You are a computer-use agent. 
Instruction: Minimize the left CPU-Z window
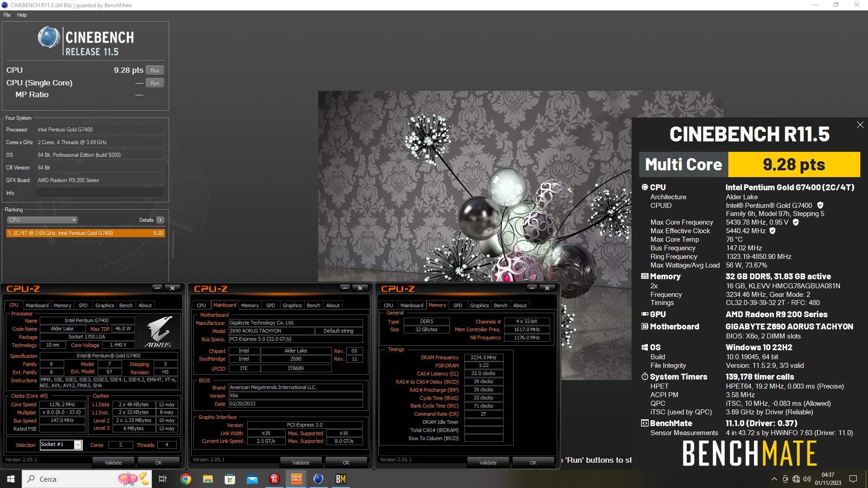click(x=157, y=288)
